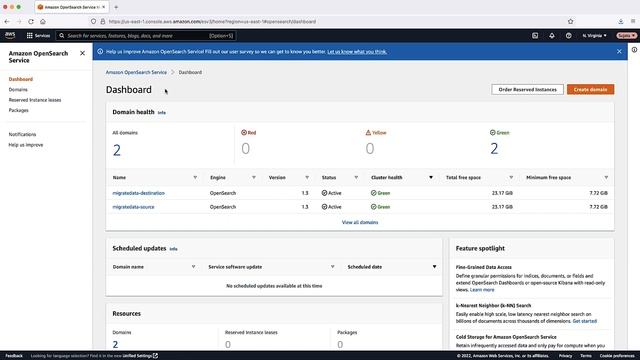Open the migratedata-destination domain link
The image size is (640, 360).
click(138, 193)
